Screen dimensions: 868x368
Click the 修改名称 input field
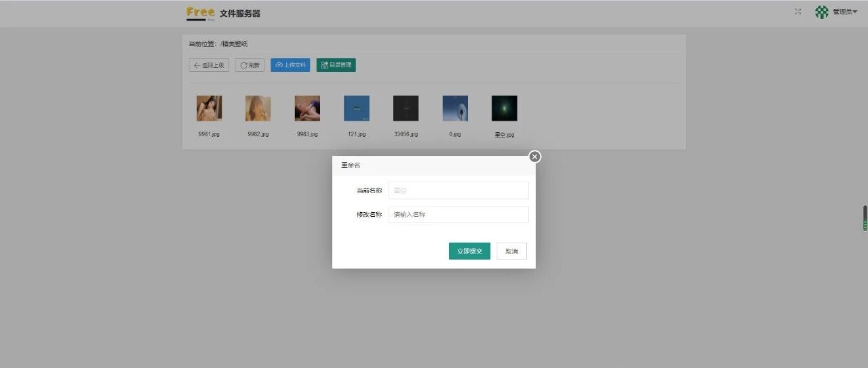(x=458, y=215)
